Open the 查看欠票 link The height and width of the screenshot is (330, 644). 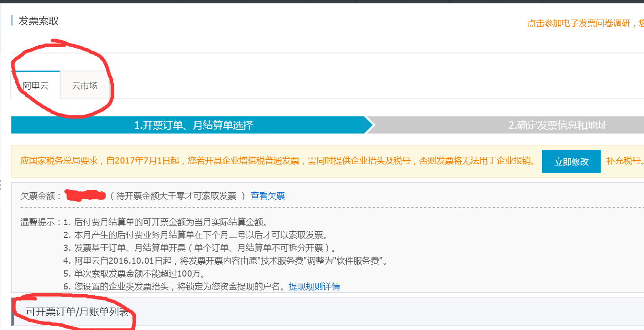[268, 196]
